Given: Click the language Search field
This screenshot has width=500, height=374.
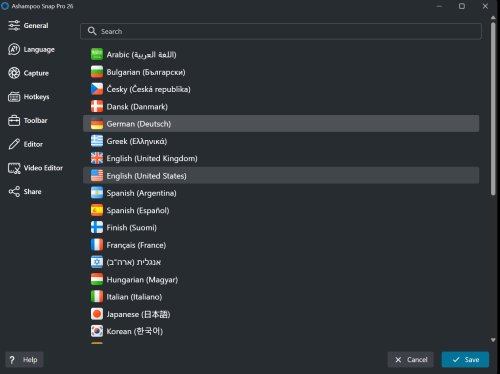Looking at the screenshot, I should point(281,31).
